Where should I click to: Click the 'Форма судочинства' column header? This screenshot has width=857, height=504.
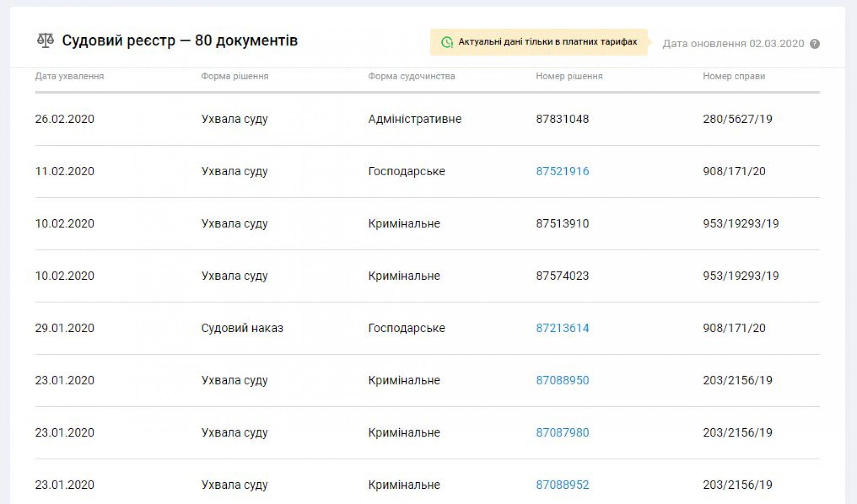pyautogui.click(x=411, y=76)
